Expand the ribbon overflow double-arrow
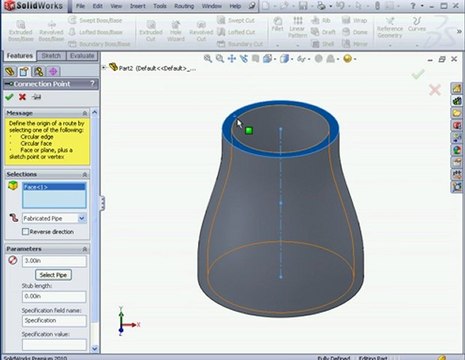This screenshot has width=465, height=360. pos(459,31)
